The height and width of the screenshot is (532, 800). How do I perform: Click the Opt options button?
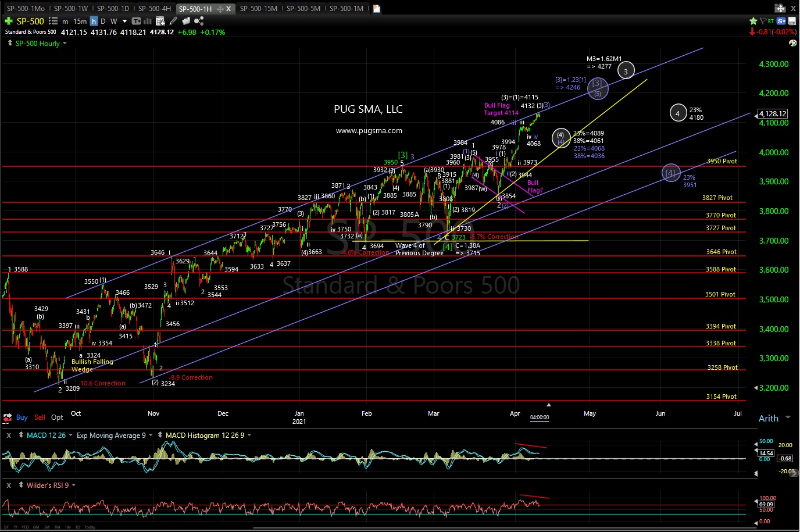point(57,417)
